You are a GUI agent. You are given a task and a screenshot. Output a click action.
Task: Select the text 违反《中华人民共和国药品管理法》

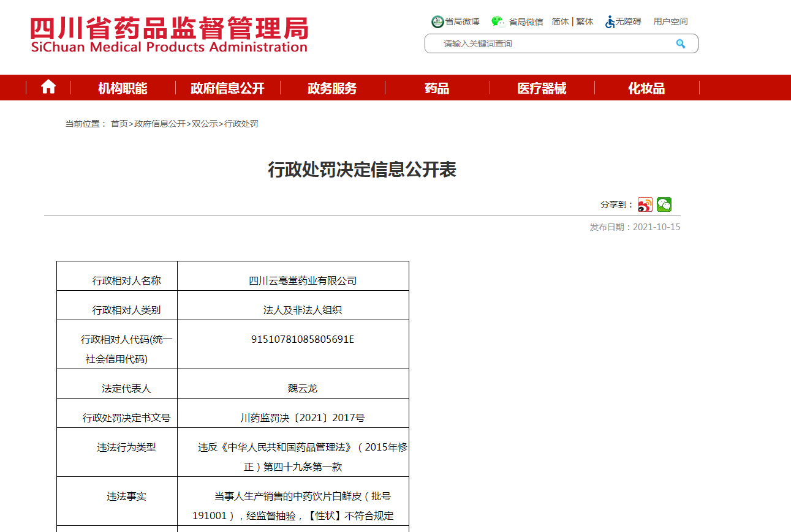pos(276,447)
